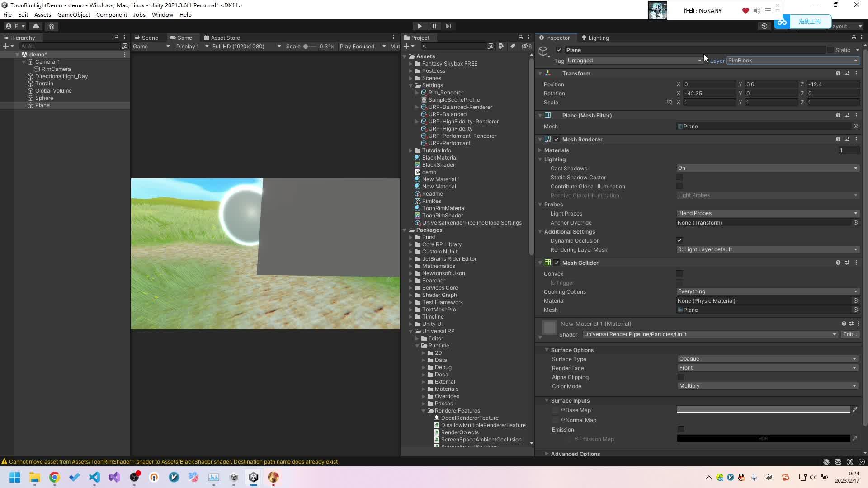
Task: Toggle Convex on the Mesh Collider
Action: pos(679,273)
